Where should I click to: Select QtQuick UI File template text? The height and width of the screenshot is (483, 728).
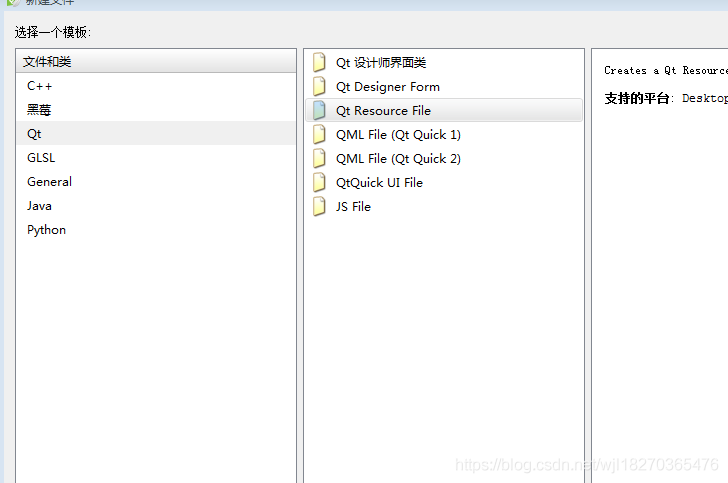pyautogui.click(x=379, y=183)
